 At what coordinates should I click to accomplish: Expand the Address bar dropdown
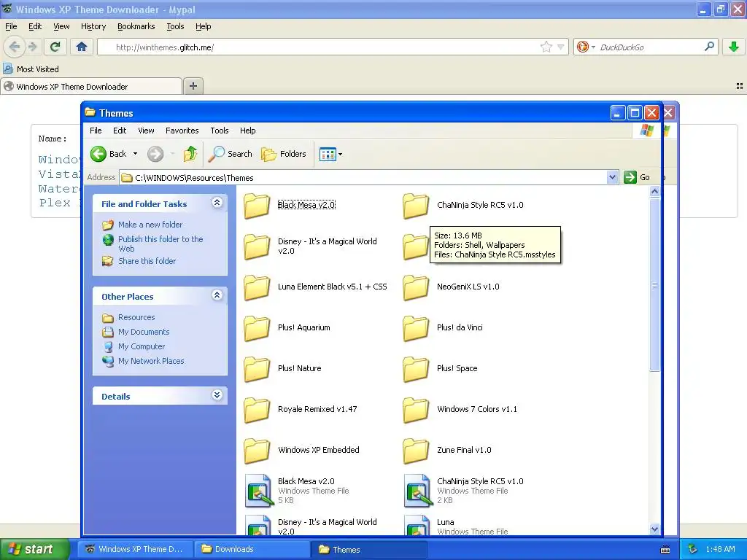(x=613, y=178)
